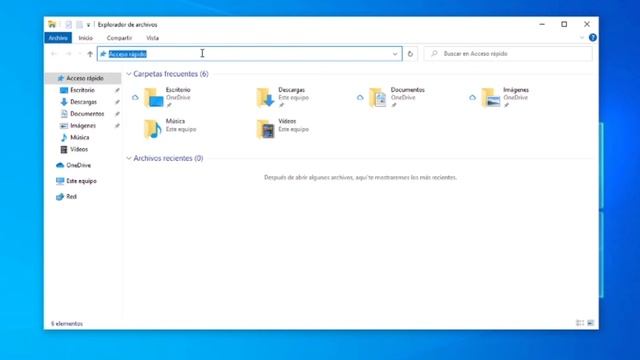Click the Up one level arrow
This screenshot has width=640, height=360.
(90, 54)
